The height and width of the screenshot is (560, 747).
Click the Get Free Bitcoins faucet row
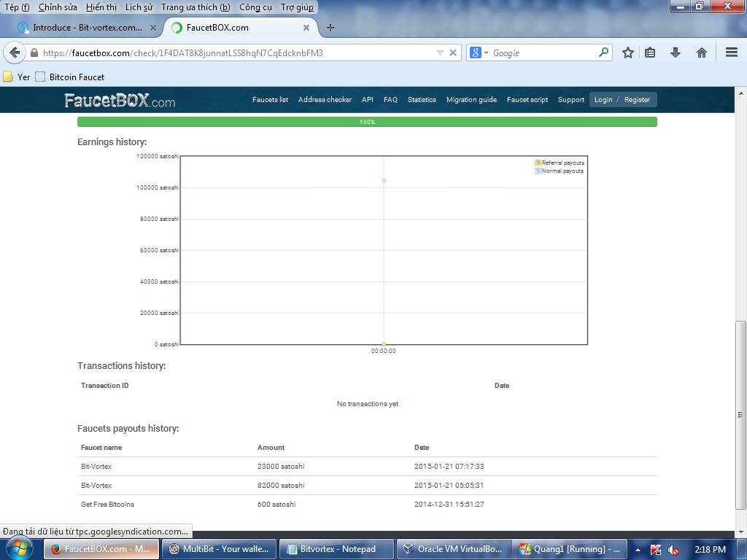click(367, 505)
